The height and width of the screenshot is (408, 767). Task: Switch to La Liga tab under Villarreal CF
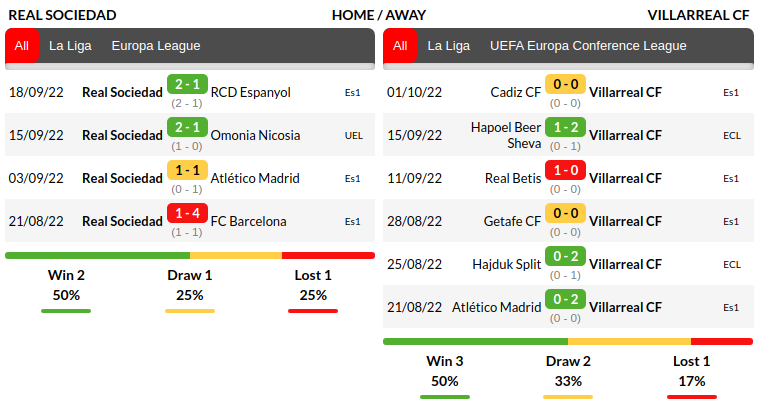click(449, 46)
